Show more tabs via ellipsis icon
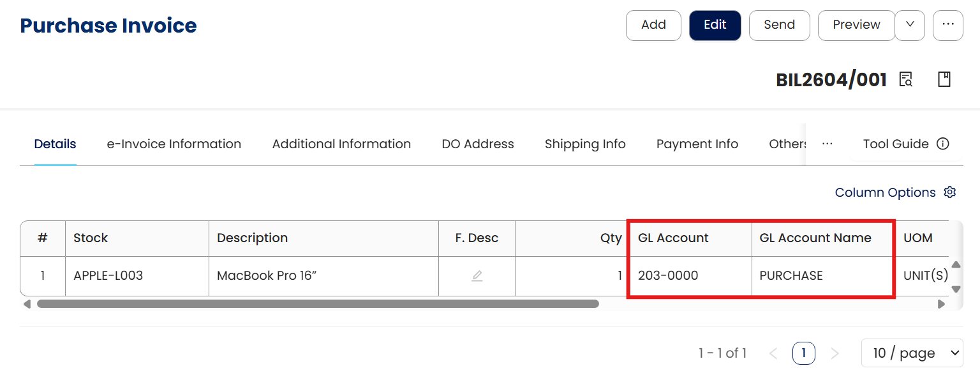 point(827,144)
